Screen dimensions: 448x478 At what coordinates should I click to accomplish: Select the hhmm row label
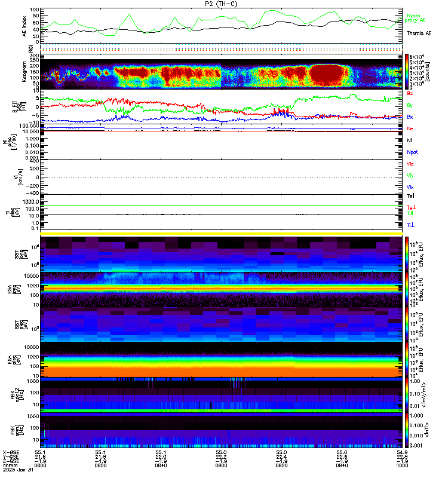10,465
